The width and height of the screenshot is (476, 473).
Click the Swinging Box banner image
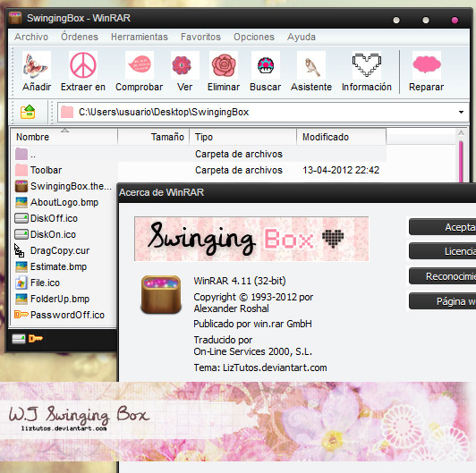(x=251, y=239)
